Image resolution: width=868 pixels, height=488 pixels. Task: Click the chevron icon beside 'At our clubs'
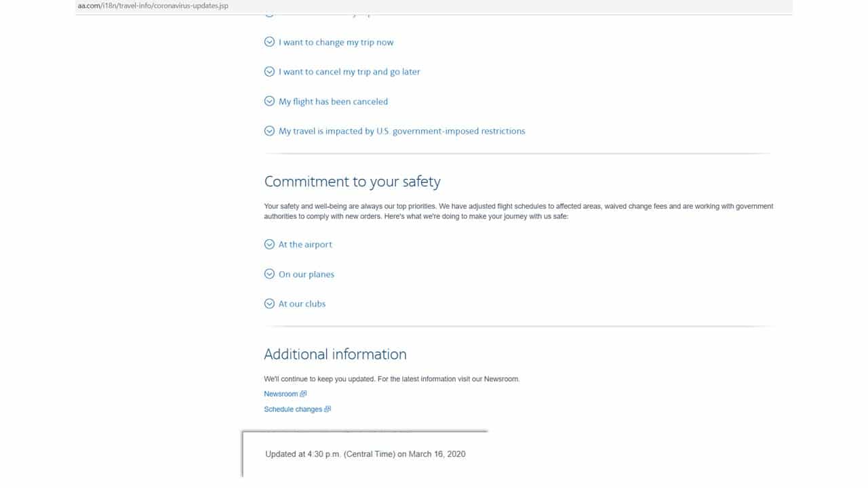coord(269,304)
